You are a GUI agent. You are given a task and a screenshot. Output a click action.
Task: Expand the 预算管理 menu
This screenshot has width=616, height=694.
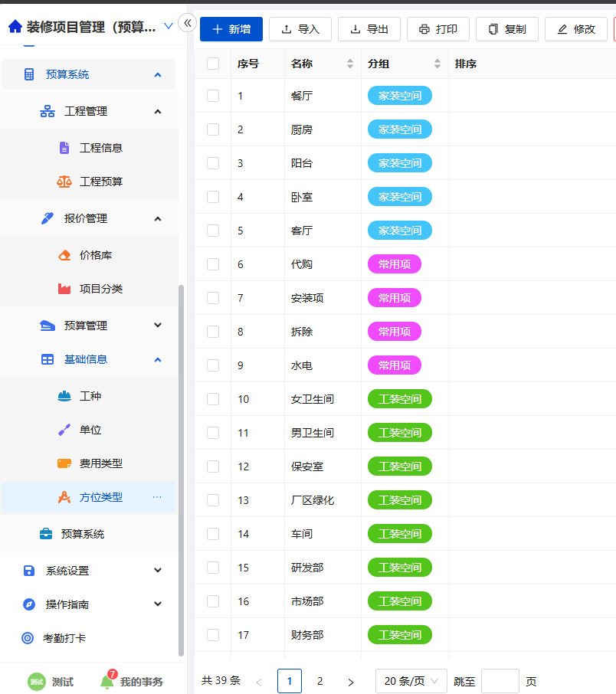(88, 325)
